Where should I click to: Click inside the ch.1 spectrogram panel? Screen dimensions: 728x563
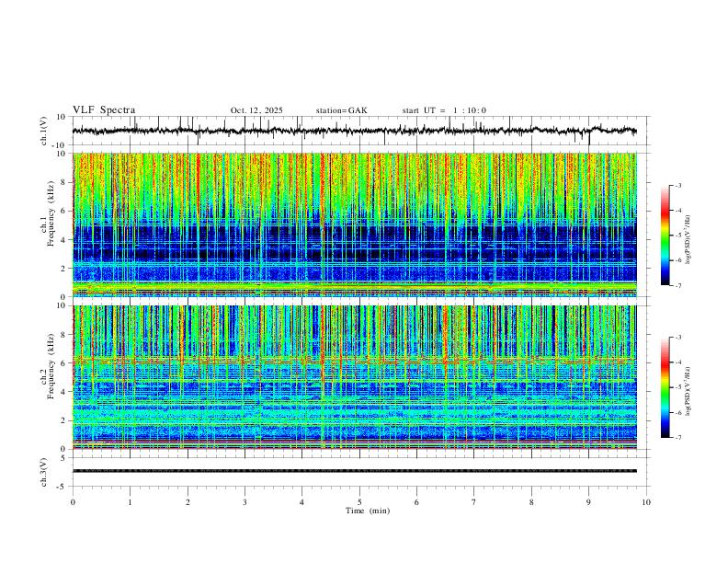354,224
